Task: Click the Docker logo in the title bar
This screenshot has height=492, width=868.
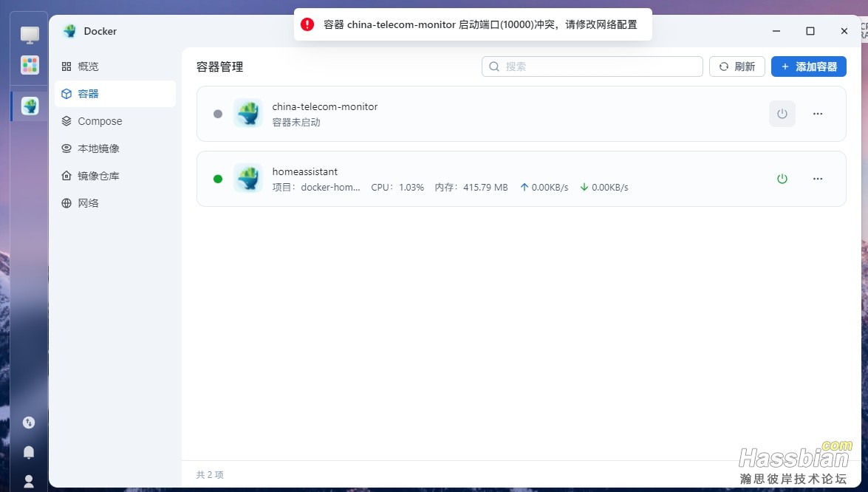Action: [69, 31]
